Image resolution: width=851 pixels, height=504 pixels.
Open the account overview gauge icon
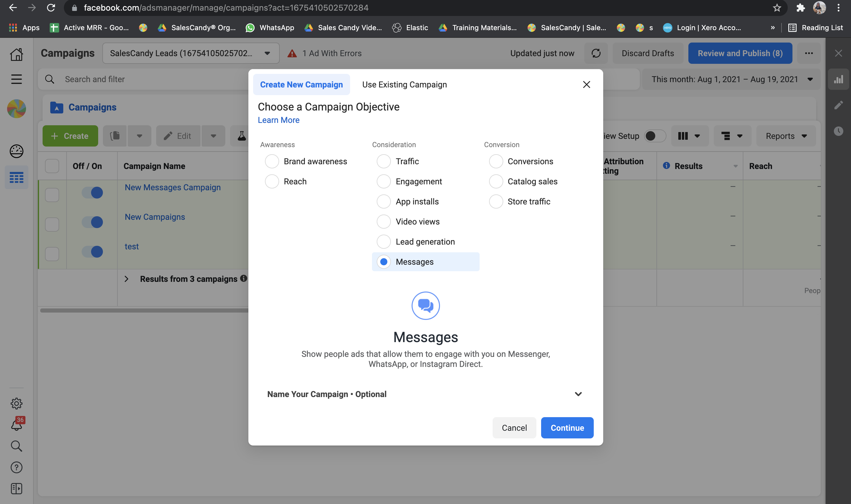click(x=16, y=151)
